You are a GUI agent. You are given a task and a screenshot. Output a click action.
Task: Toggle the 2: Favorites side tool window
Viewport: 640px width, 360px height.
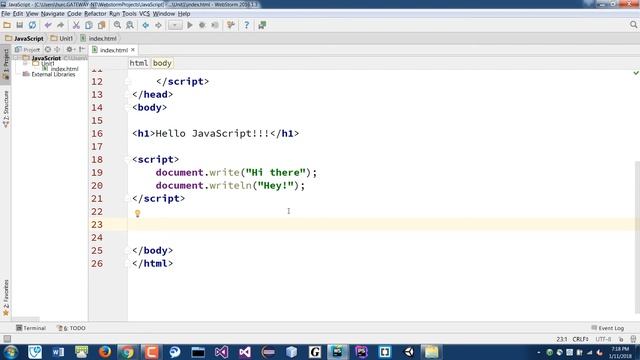6,298
